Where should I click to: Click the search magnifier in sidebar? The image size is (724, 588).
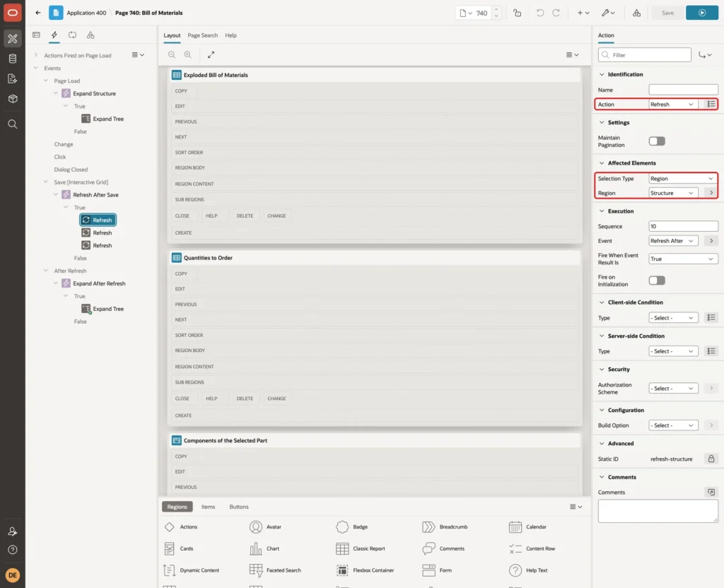(13, 124)
